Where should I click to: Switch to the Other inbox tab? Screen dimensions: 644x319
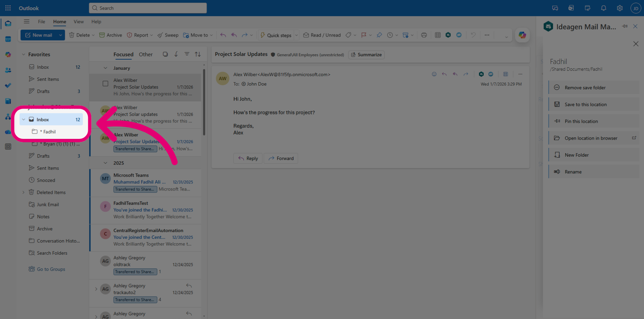(x=146, y=54)
